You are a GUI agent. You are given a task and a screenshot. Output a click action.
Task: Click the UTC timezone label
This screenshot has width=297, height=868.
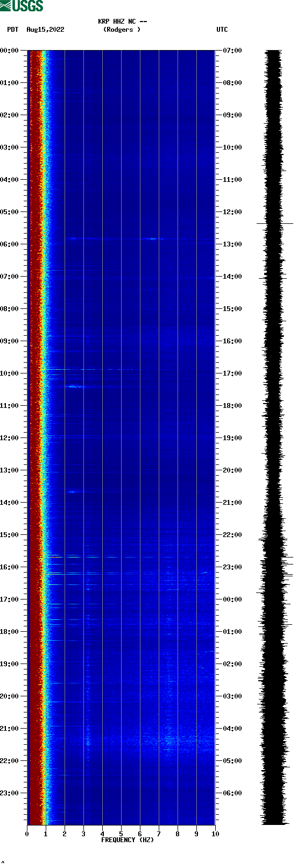pyautogui.click(x=222, y=30)
